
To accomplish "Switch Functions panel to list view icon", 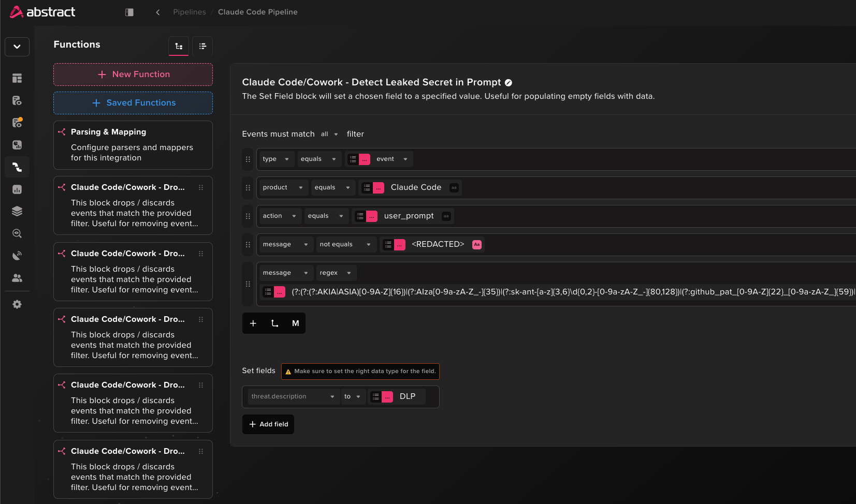I will 202,46.
